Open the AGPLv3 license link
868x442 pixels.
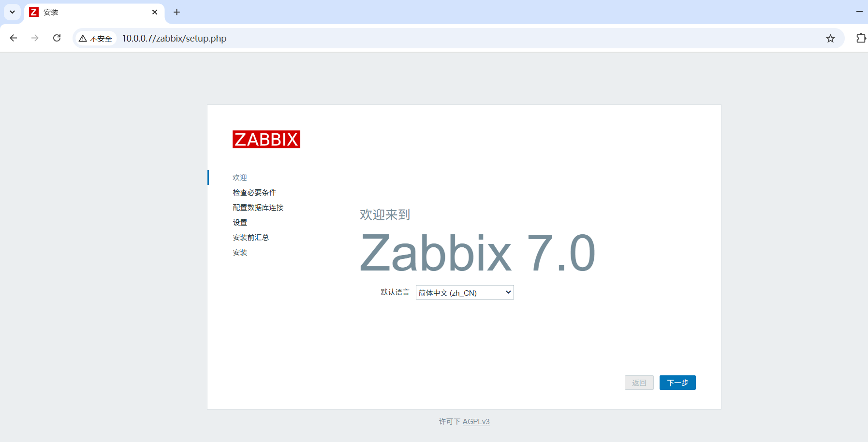476,421
